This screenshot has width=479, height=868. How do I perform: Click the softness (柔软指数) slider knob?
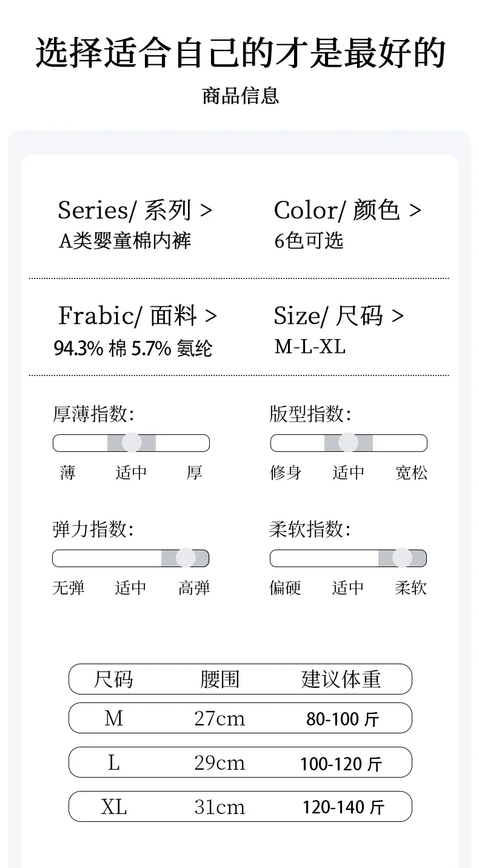[402, 558]
